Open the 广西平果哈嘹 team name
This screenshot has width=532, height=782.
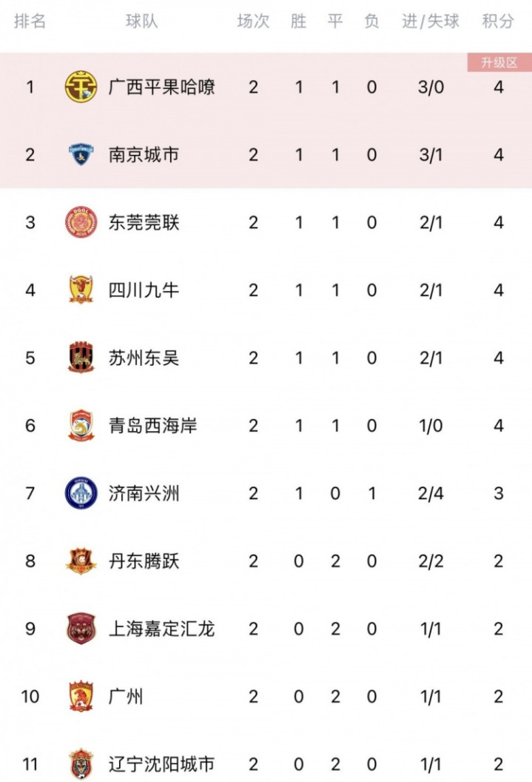point(162,87)
